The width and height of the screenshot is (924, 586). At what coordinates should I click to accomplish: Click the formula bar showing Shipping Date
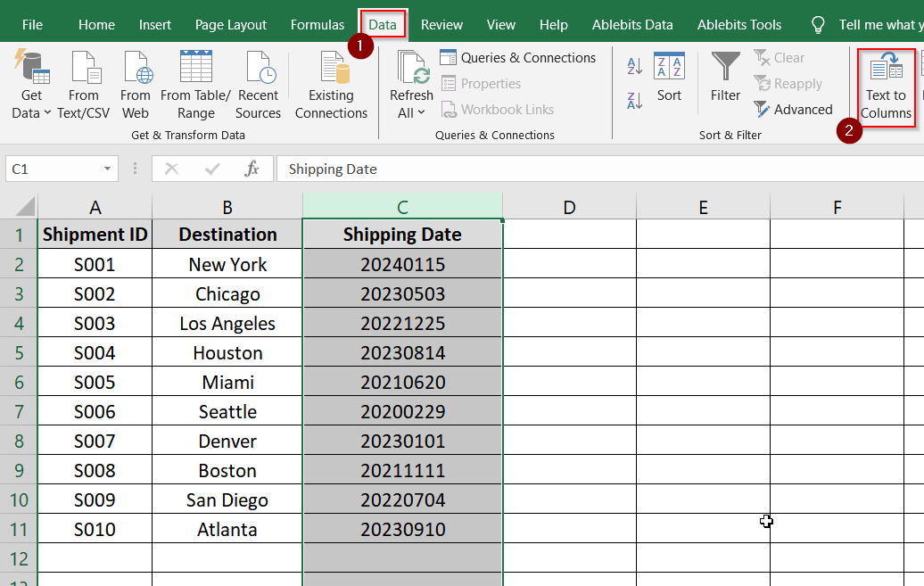600,169
